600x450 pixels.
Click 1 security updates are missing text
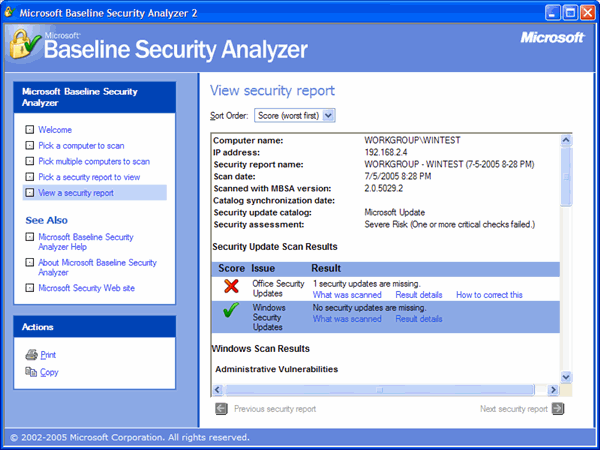[367, 284]
